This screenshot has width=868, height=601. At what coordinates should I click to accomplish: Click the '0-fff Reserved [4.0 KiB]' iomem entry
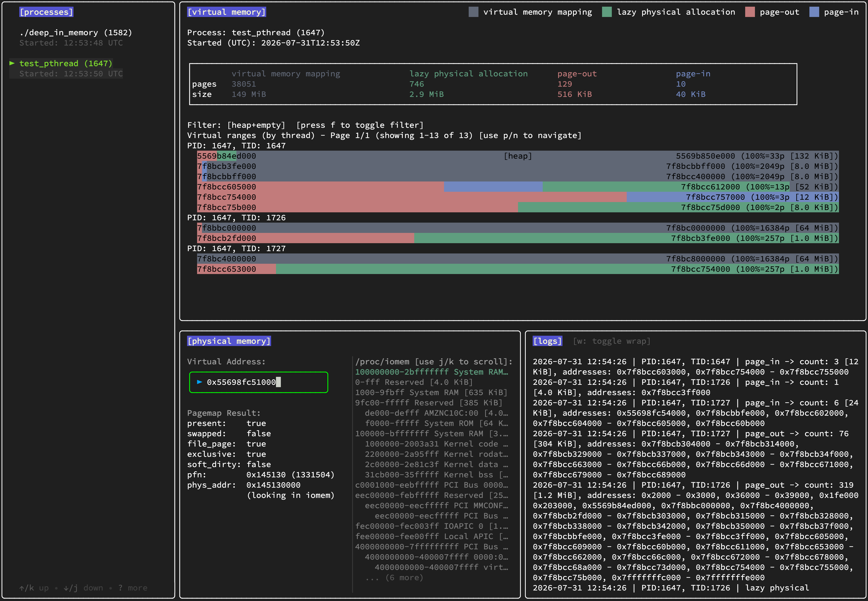click(414, 382)
